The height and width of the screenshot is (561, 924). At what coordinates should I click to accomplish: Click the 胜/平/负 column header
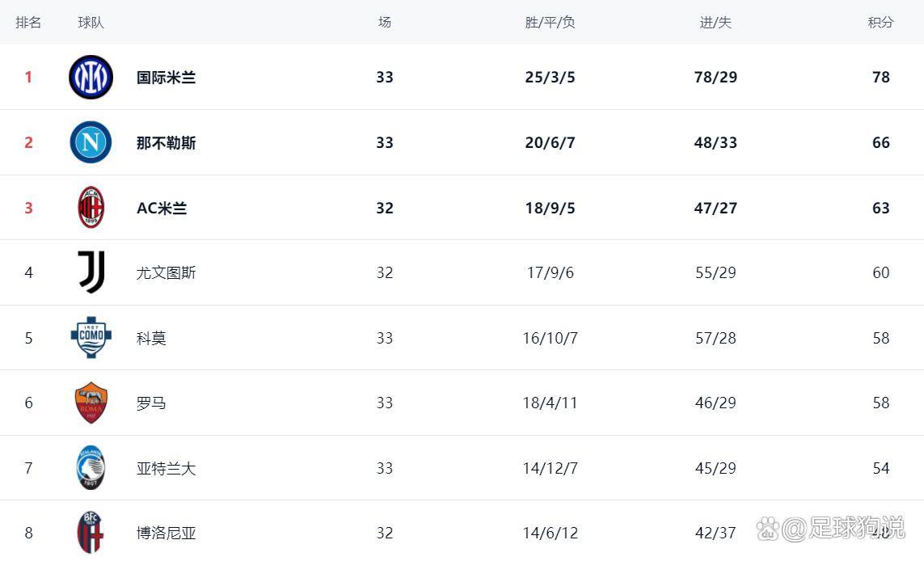coord(550,23)
